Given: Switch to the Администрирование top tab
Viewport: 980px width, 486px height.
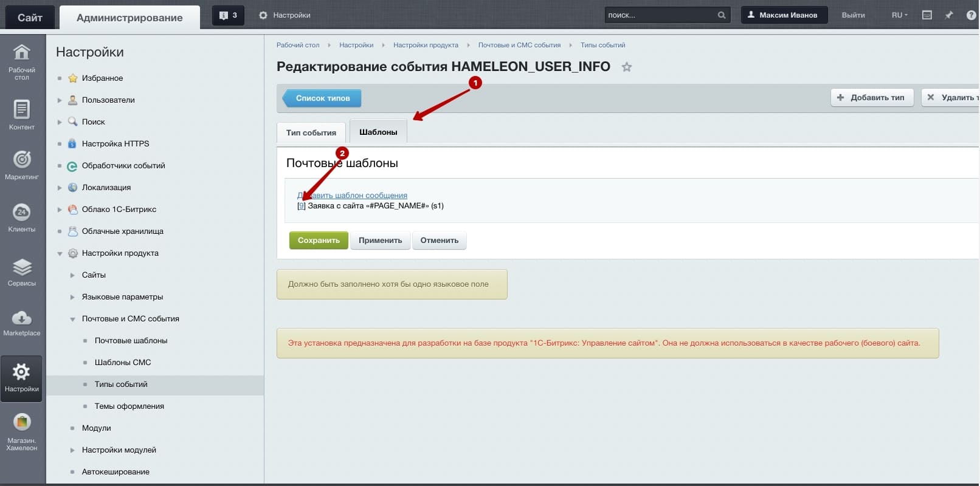Looking at the screenshot, I should click(129, 18).
